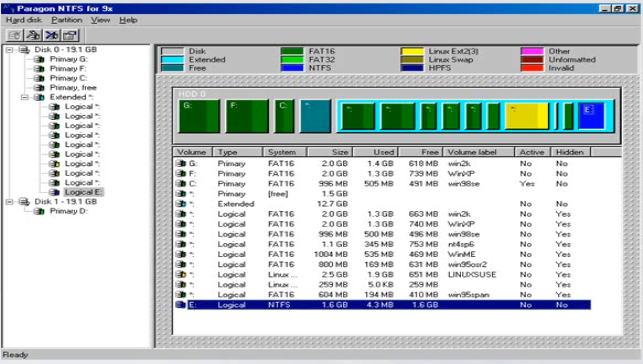
Task: Select the row labeled win95osr2
Action: point(382,264)
